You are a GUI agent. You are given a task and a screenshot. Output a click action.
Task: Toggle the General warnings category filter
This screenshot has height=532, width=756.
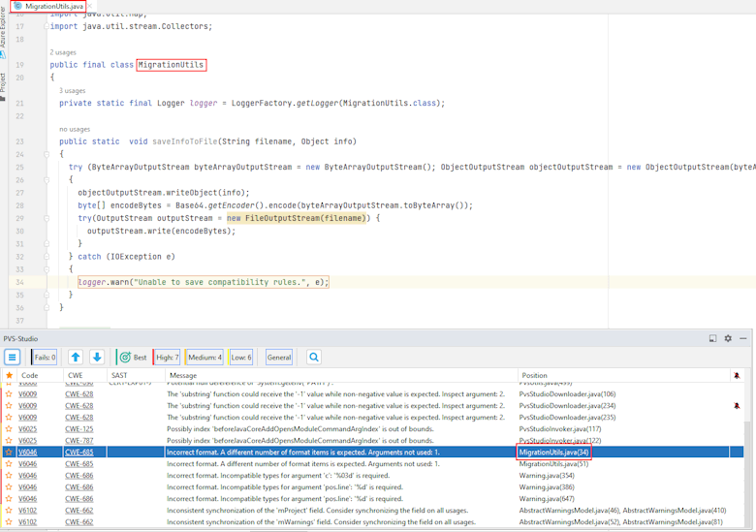point(279,358)
